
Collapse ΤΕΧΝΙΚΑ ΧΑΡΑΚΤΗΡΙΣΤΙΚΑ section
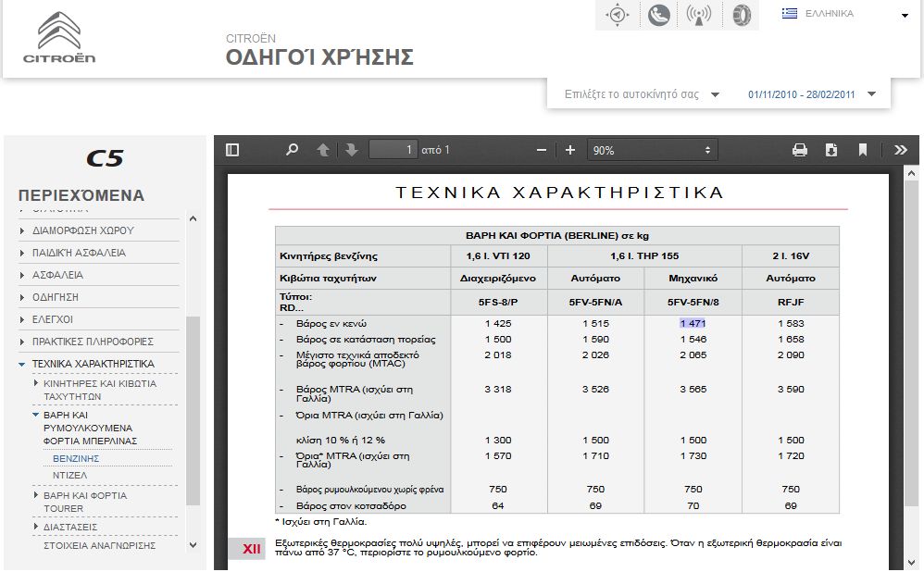tap(94, 364)
